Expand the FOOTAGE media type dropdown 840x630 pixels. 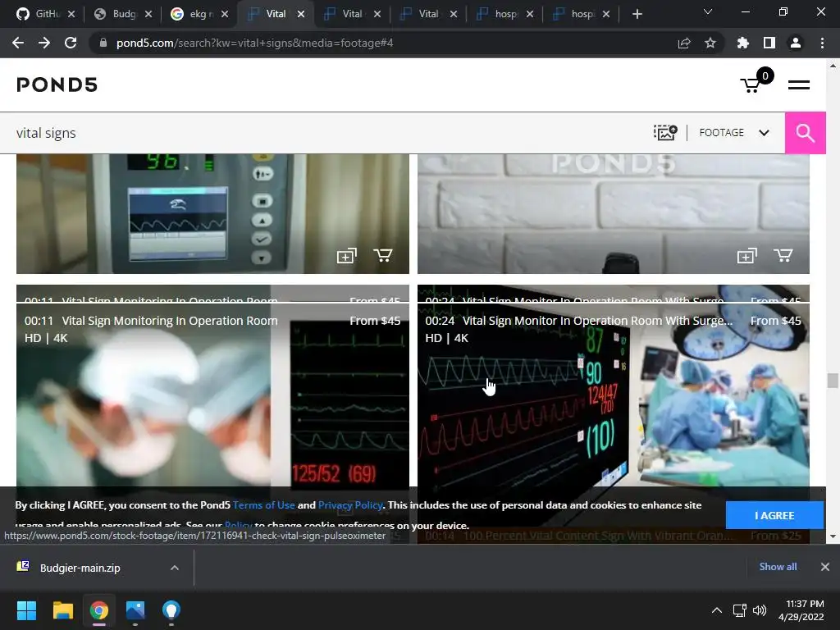(734, 132)
